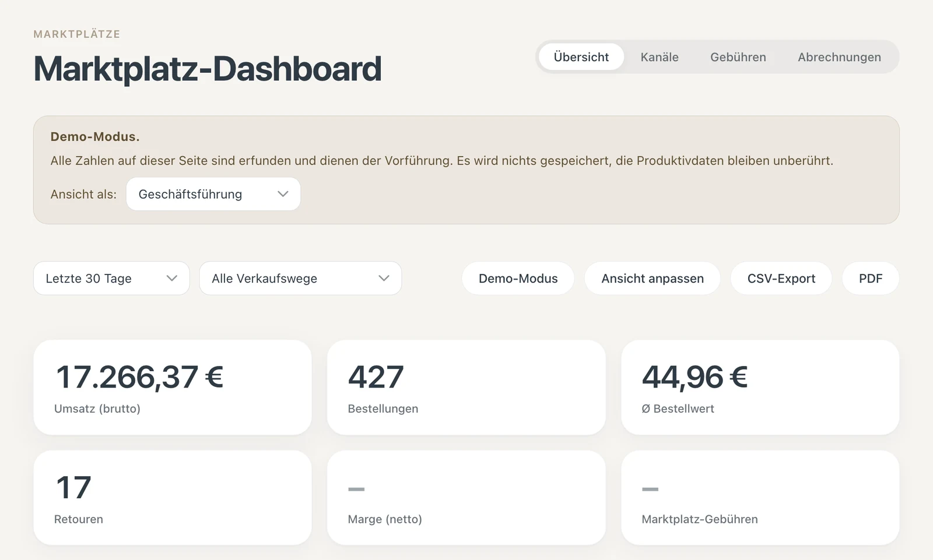Viewport: 933px width, 560px height.
Task: Go to the Gebühren tab
Action: [x=738, y=57]
